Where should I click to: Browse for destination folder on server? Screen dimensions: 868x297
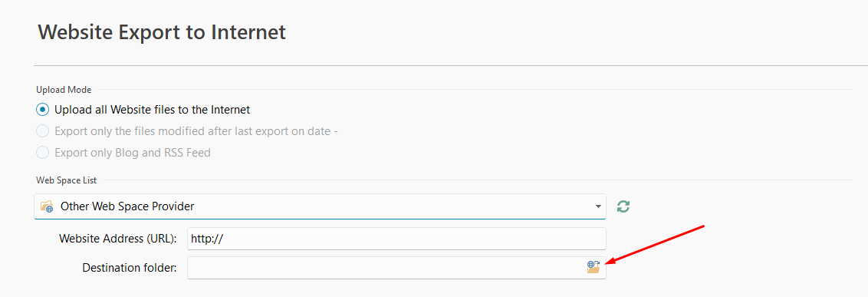[x=593, y=268]
